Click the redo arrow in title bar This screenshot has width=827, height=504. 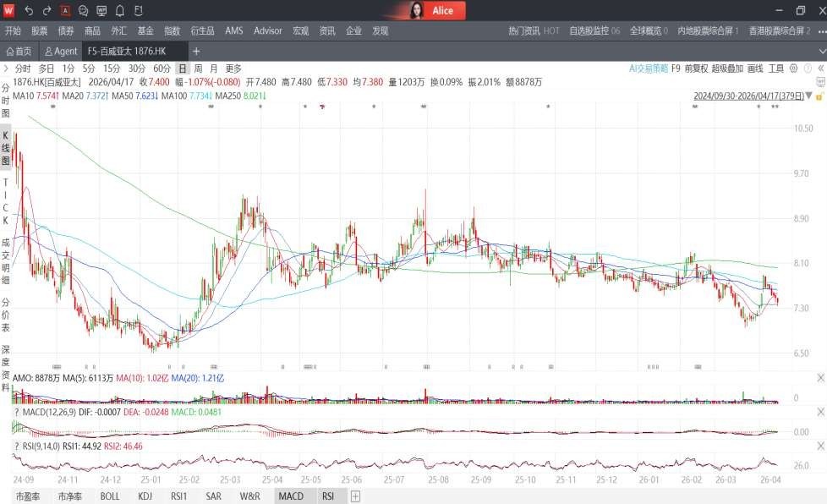tap(47, 10)
